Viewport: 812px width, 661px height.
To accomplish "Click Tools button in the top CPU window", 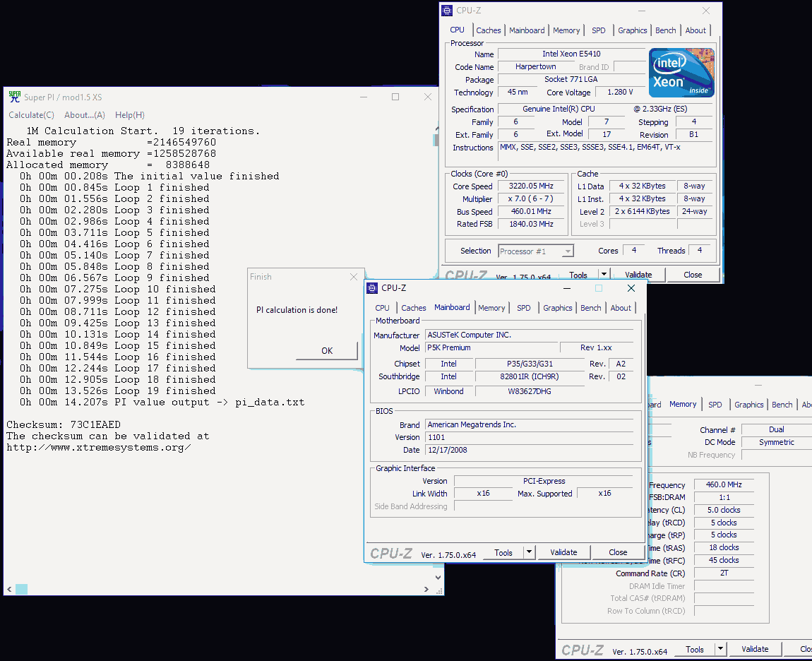I will tap(578, 275).
